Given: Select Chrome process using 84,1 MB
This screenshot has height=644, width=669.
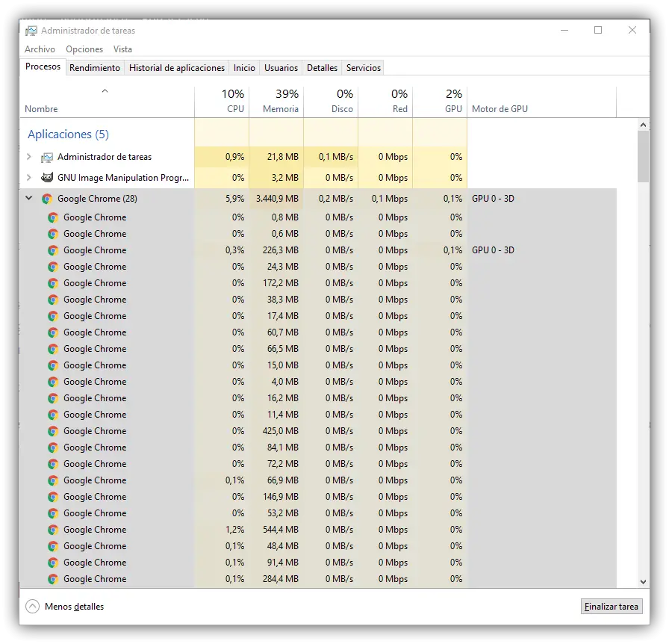Looking at the screenshot, I should pyautogui.click(x=318, y=448).
